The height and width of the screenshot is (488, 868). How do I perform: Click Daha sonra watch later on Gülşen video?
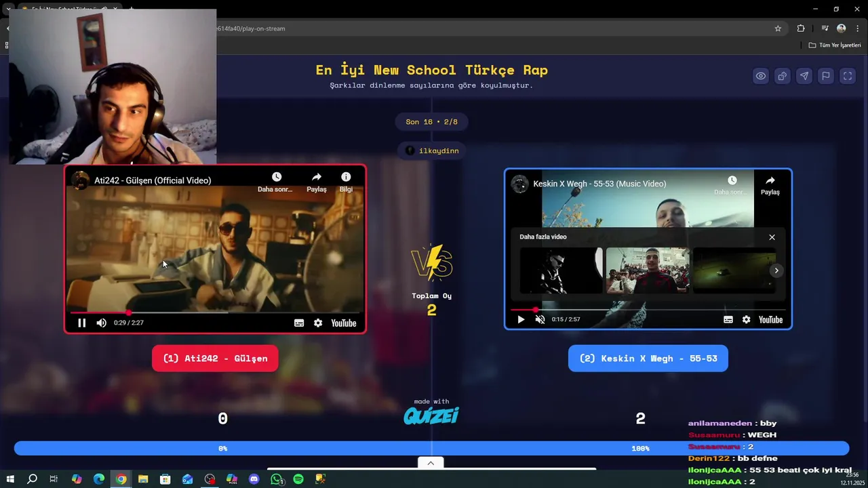coord(276,182)
